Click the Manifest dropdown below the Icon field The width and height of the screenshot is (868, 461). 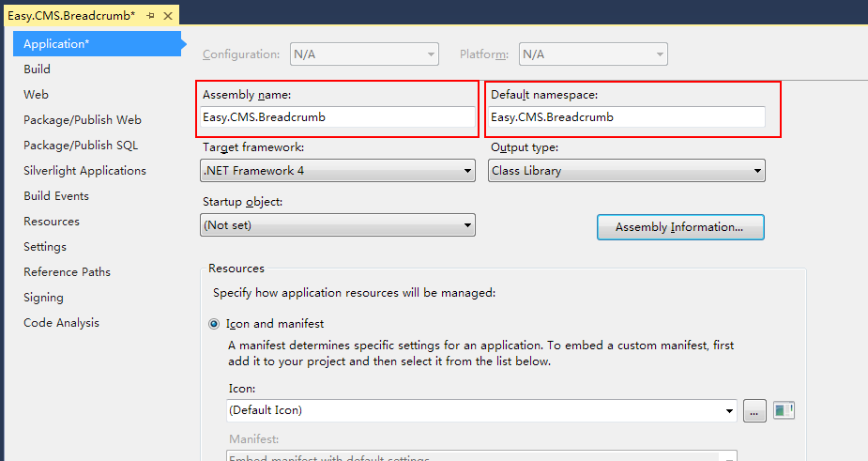click(481, 456)
